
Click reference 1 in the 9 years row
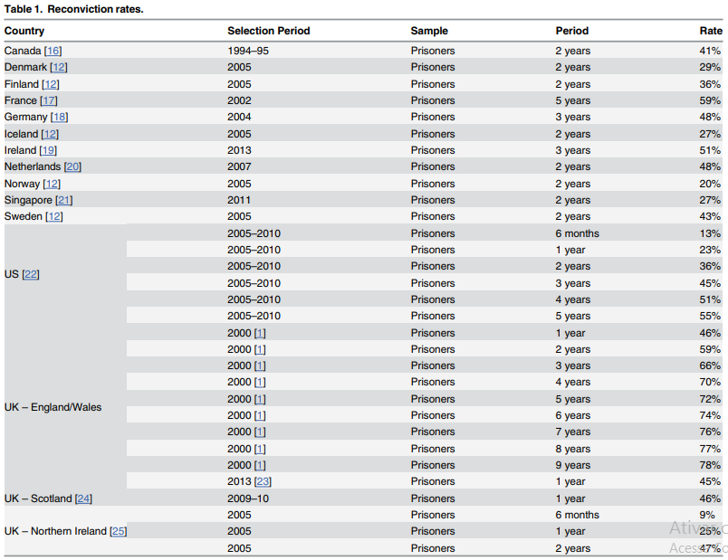[x=260, y=465]
